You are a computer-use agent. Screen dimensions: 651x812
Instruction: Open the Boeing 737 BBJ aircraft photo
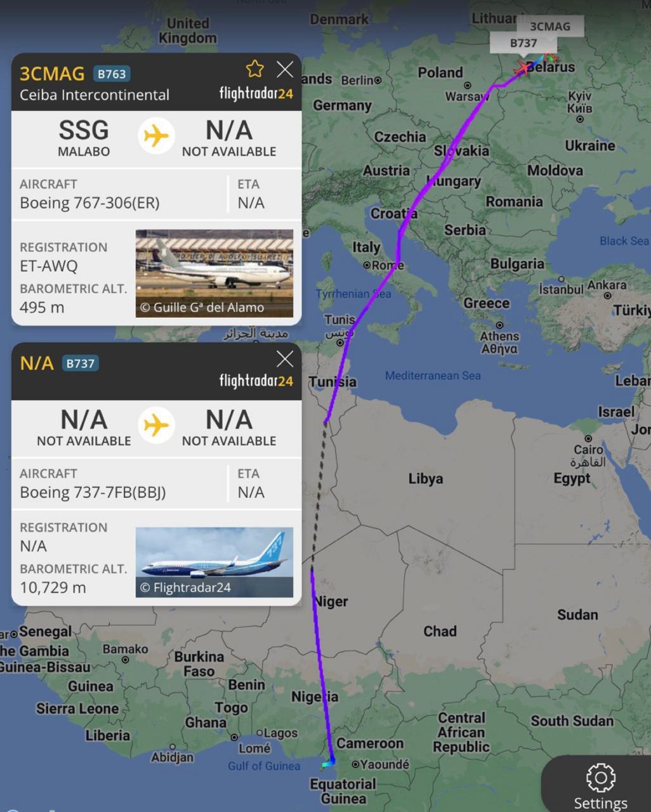[214, 562]
